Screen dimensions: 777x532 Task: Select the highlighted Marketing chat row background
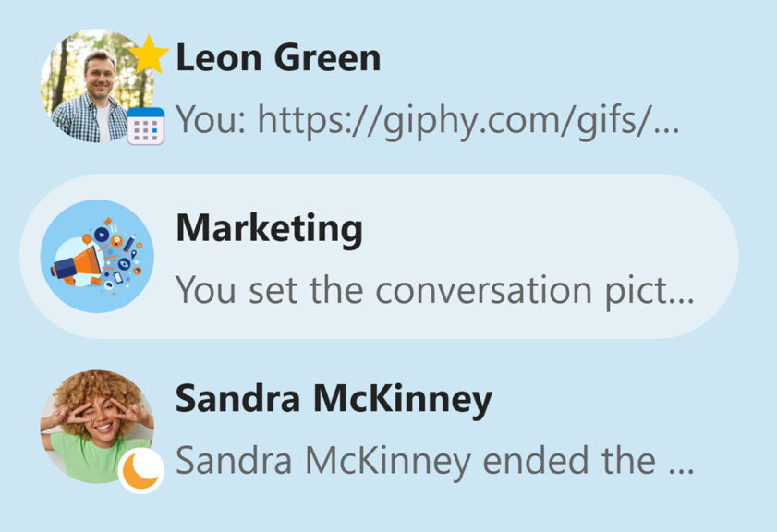[379, 256]
